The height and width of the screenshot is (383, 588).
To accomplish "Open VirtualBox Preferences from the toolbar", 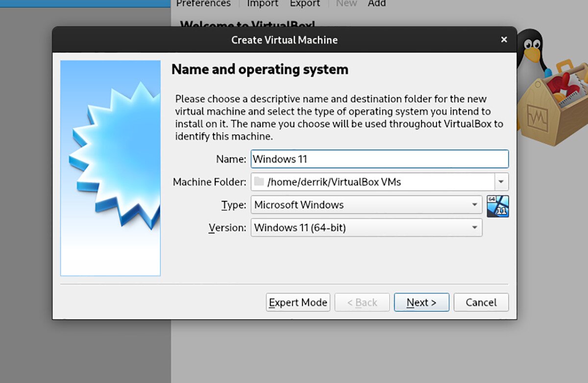I will coord(203,3).
